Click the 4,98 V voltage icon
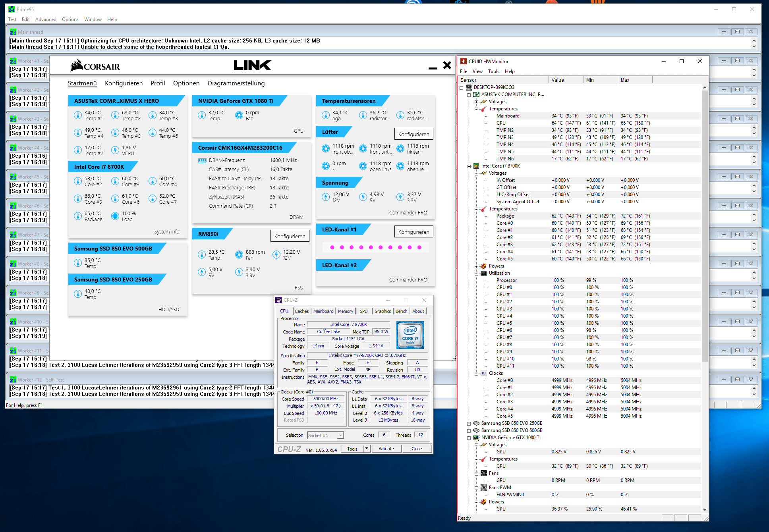This screenshot has height=532, width=769. 363,197
